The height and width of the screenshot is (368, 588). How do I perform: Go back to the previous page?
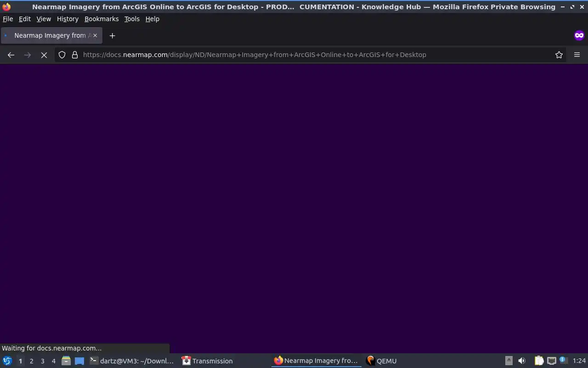(11, 55)
